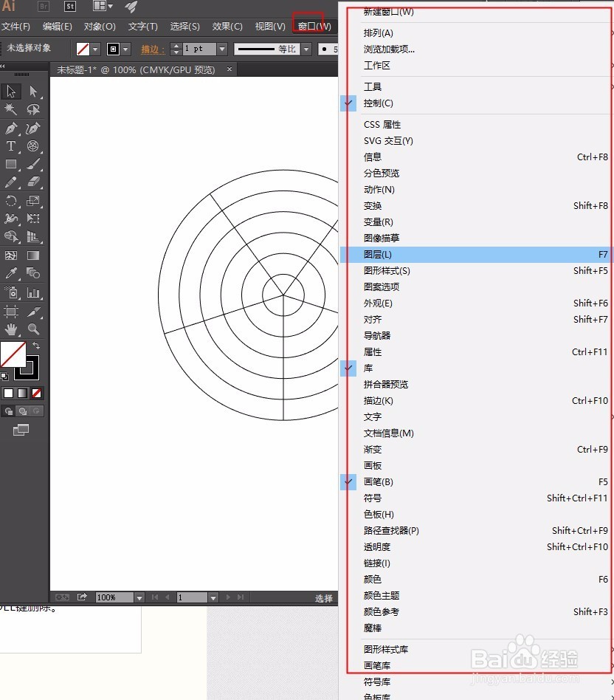Select the Paintbrush tool
614x700 pixels.
coord(33,164)
